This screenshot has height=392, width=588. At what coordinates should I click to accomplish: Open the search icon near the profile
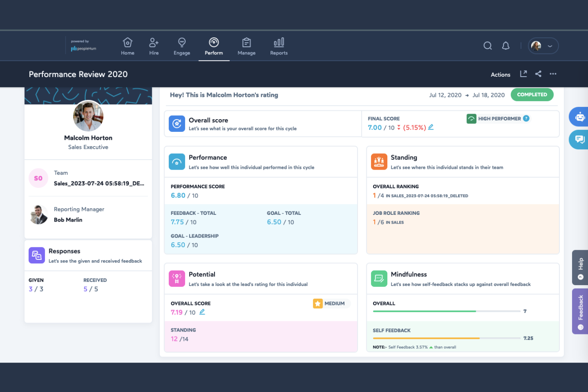coord(487,46)
